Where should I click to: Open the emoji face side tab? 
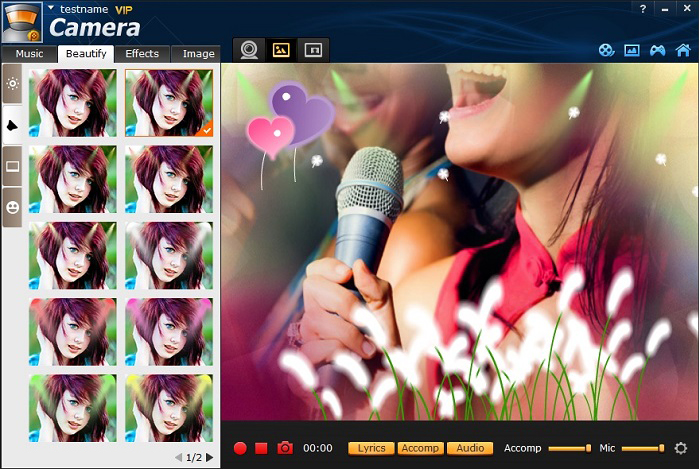coord(13,207)
